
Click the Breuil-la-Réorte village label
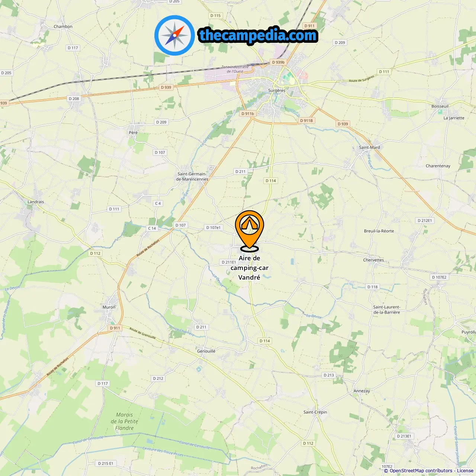click(379, 231)
